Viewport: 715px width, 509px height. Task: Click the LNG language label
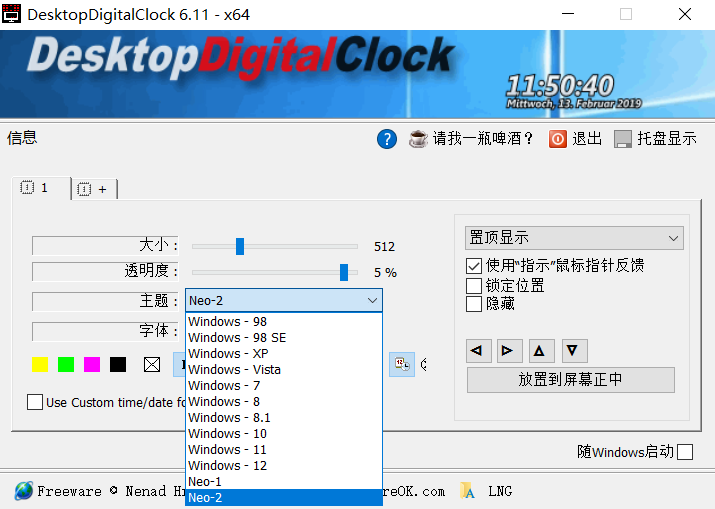pos(500,491)
